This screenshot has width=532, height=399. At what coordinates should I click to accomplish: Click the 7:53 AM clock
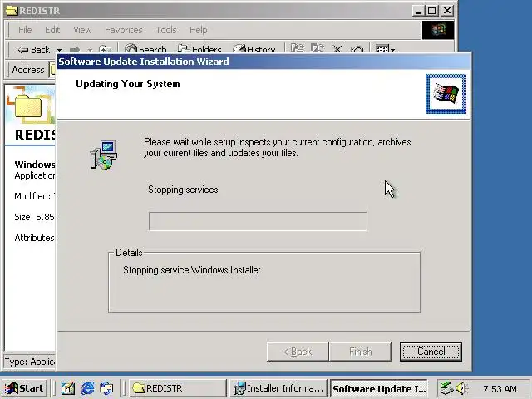click(500, 388)
